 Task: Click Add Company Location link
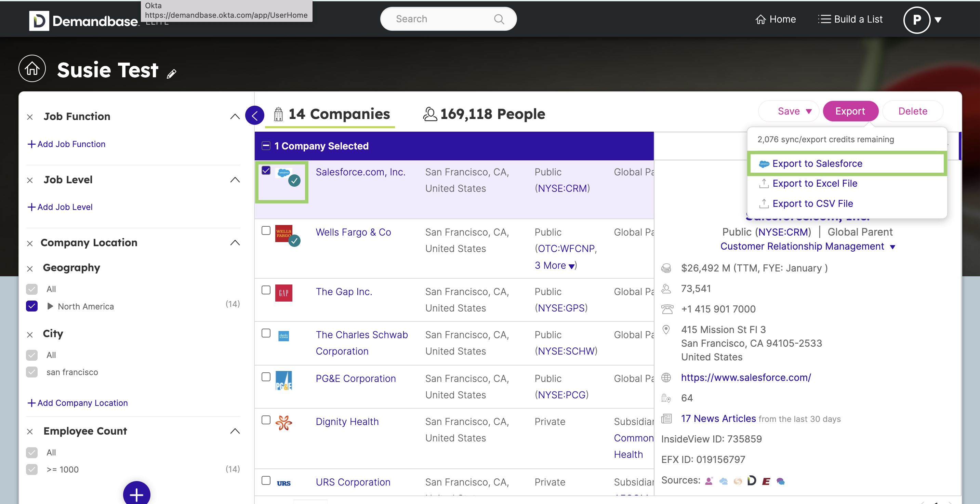tap(77, 403)
